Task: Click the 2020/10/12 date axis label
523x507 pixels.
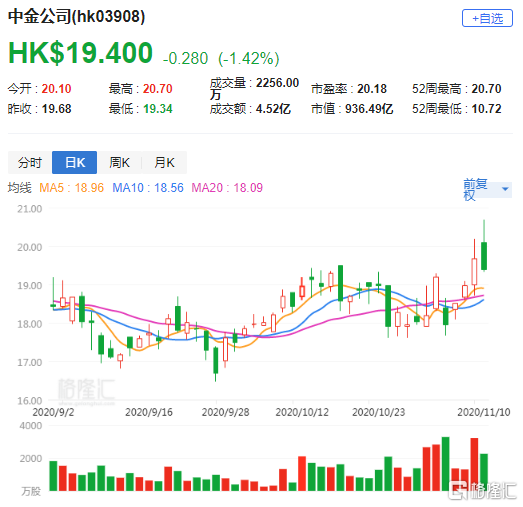Action: point(302,412)
